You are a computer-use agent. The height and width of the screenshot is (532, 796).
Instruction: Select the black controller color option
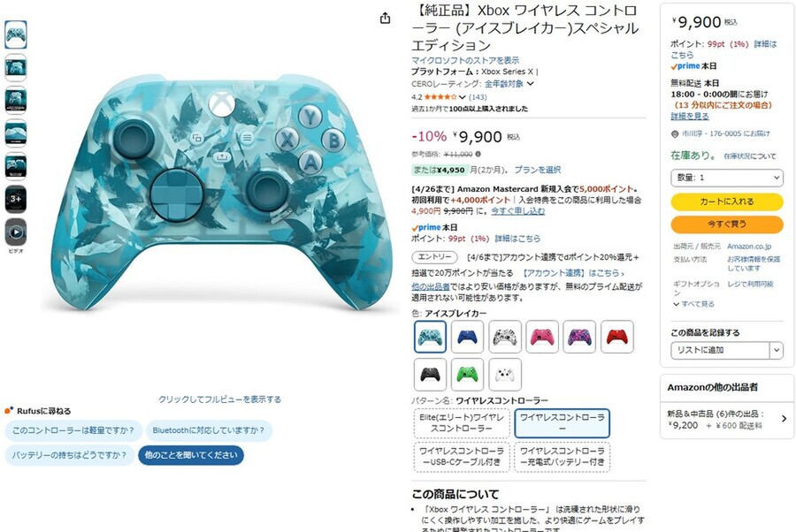point(430,375)
